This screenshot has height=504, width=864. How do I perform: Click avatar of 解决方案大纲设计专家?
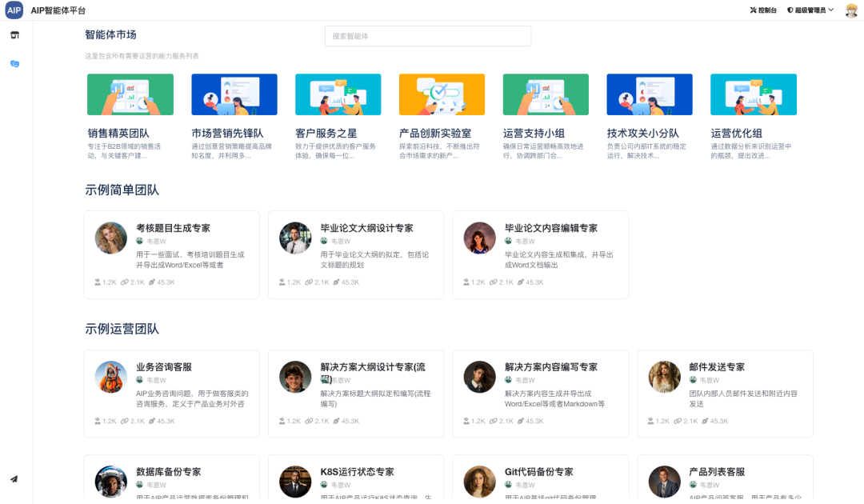coord(295,377)
